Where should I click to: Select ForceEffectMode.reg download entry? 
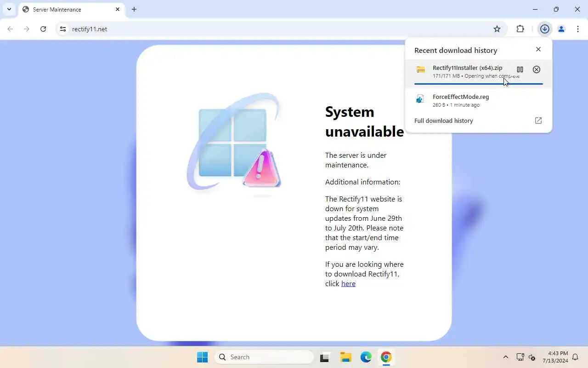point(479,100)
